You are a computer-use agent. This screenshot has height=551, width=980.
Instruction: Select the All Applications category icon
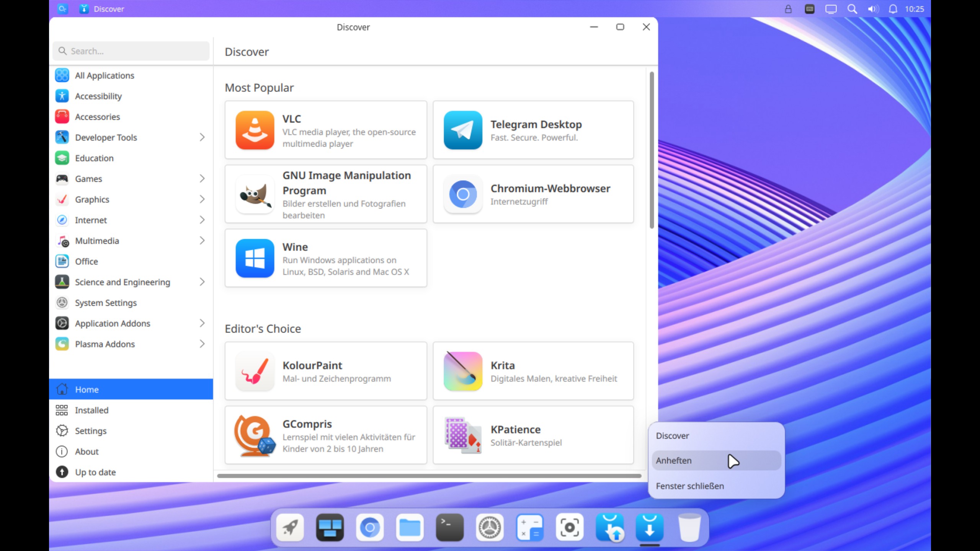click(x=62, y=75)
